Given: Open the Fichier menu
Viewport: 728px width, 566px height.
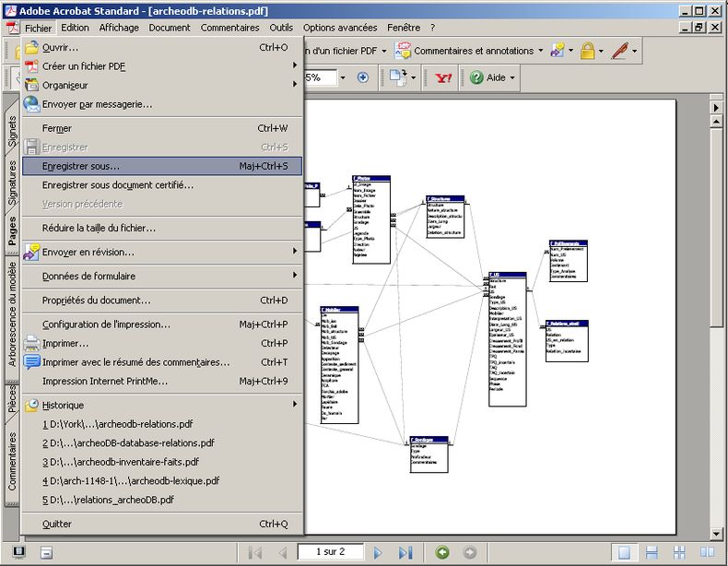Looking at the screenshot, I should [x=38, y=28].
